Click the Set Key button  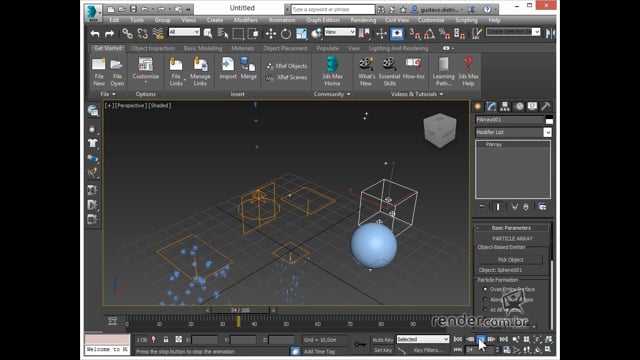click(383, 350)
